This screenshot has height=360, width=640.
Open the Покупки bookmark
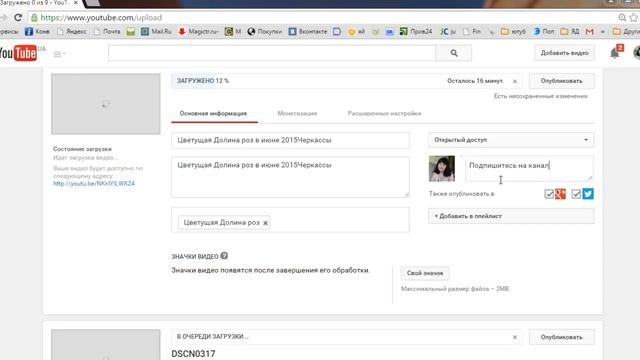tap(264, 31)
